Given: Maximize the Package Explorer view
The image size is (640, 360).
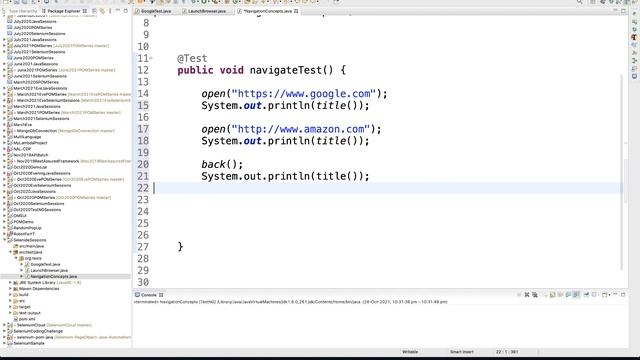Looking at the screenshot, I should [x=126, y=11].
